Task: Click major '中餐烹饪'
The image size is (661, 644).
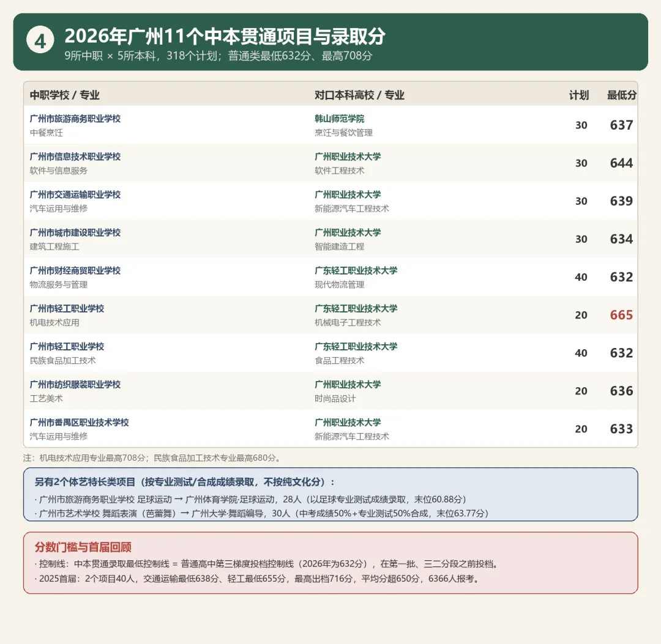Action: (46, 133)
